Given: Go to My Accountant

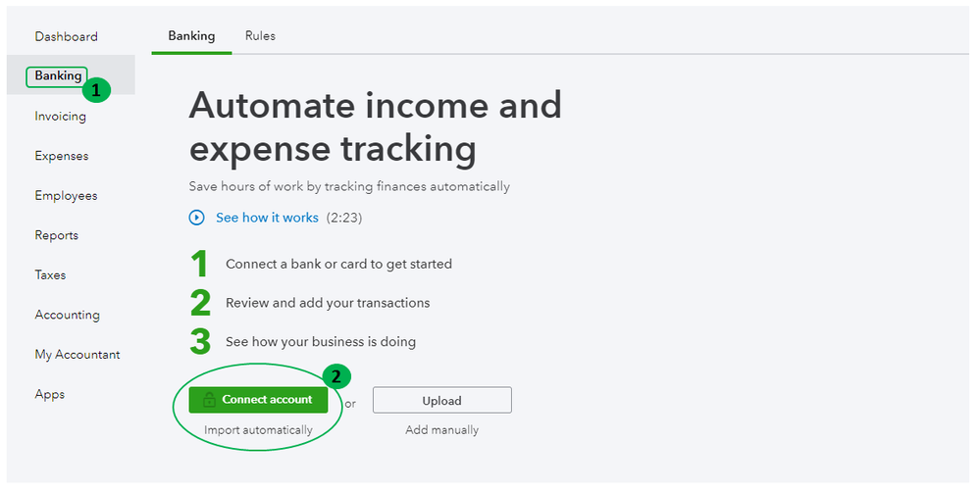Looking at the screenshot, I should pos(77,355).
